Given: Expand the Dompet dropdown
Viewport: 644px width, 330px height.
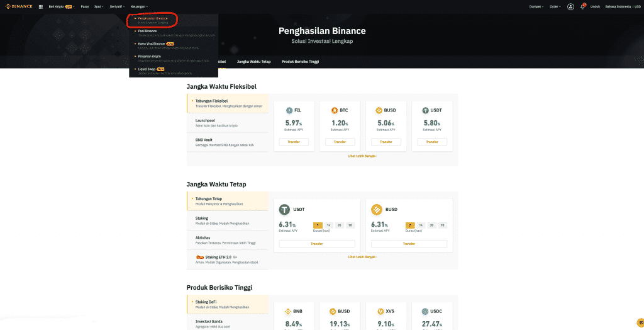Looking at the screenshot, I should click(536, 6).
